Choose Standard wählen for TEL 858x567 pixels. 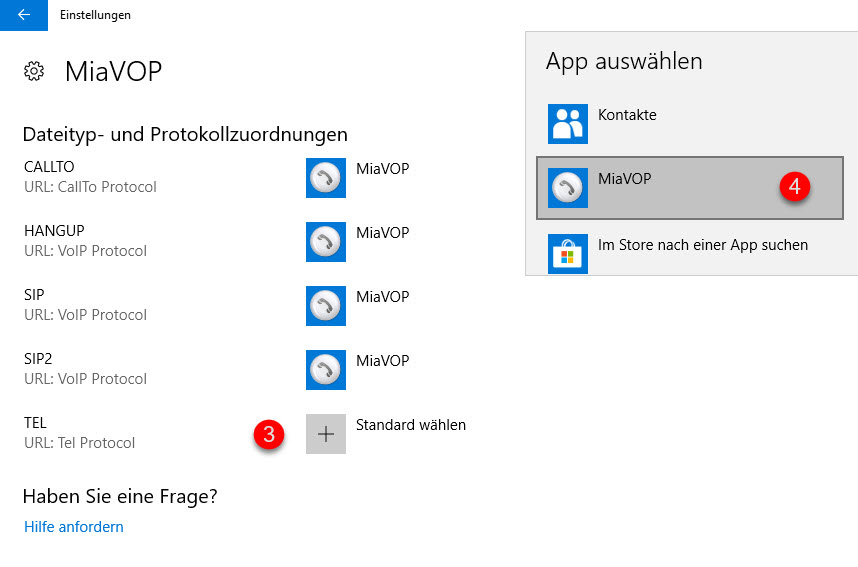pyautogui.click(x=411, y=425)
